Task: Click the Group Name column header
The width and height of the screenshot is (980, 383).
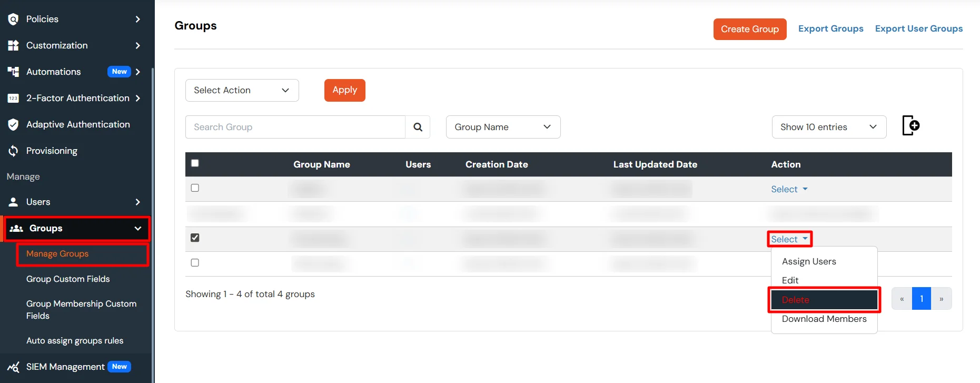Action: (x=322, y=164)
